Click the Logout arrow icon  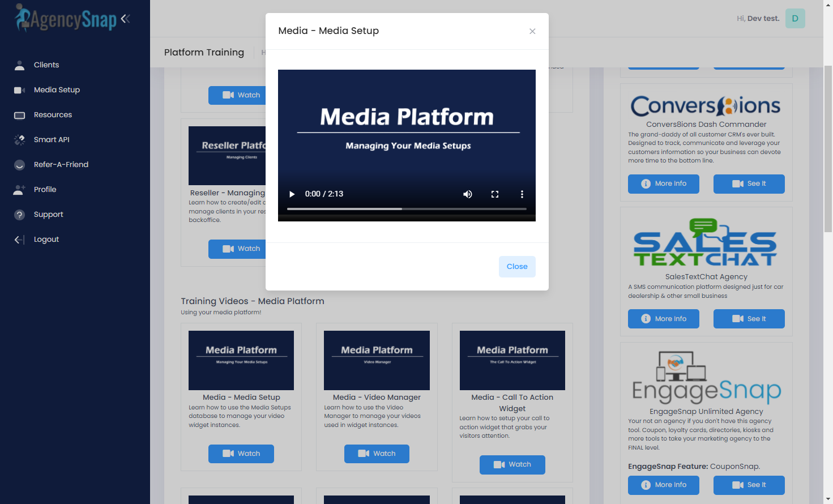coord(19,240)
